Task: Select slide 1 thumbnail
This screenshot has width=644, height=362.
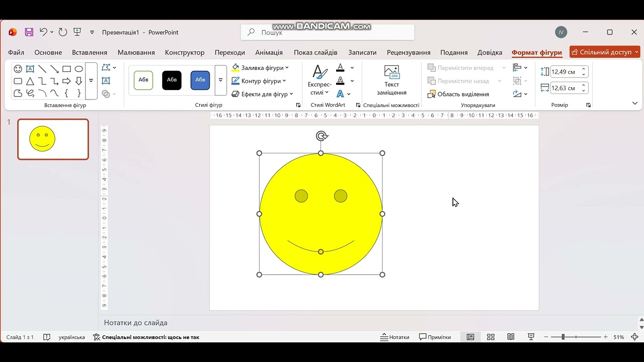Action: 53,139
